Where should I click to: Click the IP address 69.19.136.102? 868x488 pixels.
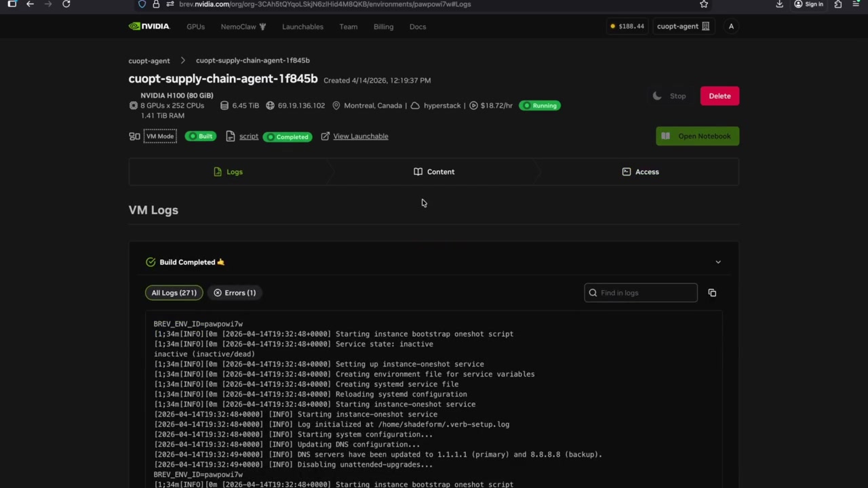(301, 106)
